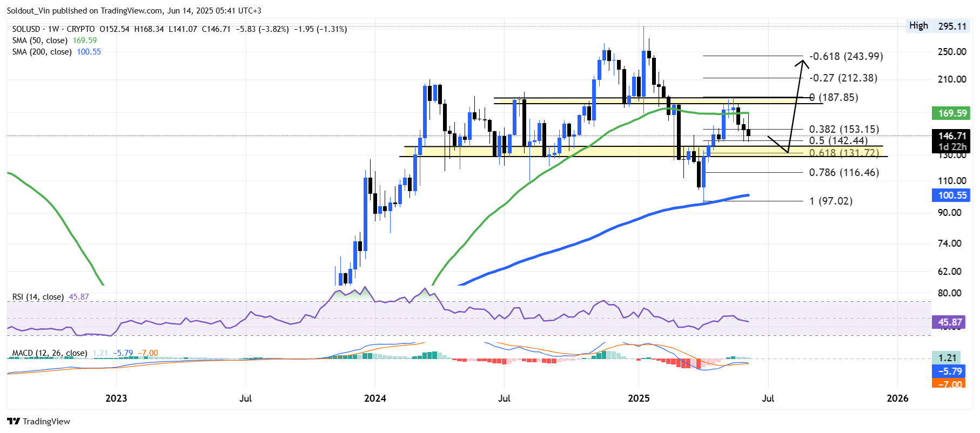Click the published-by Soldout_Vin header text
Image resolution: width=980 pixels, height=433 pixels.
(134, 11)
